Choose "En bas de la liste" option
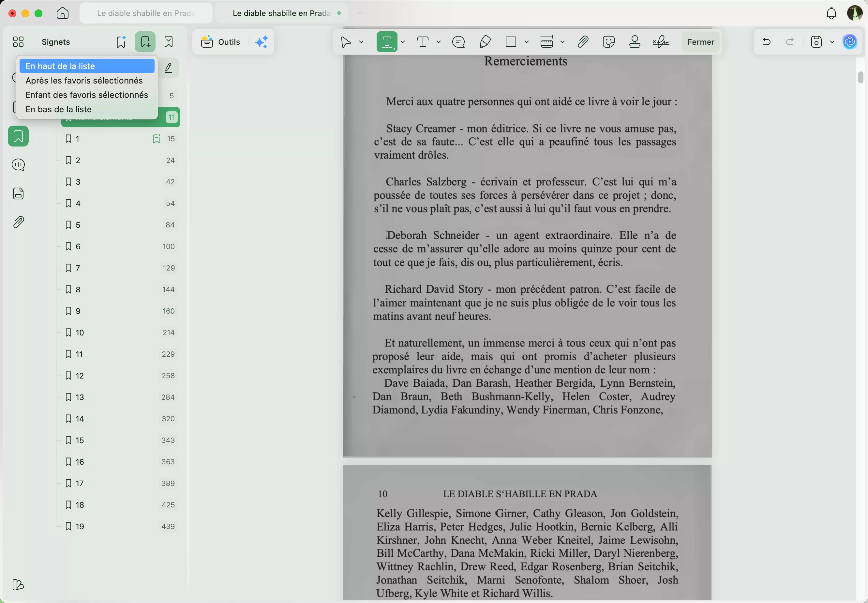Viewport: 868px width, 603px height. point(58,109)
